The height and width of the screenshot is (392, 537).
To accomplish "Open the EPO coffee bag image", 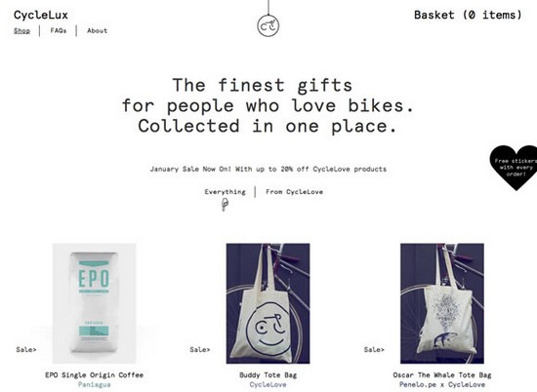I will click(94, 303).
